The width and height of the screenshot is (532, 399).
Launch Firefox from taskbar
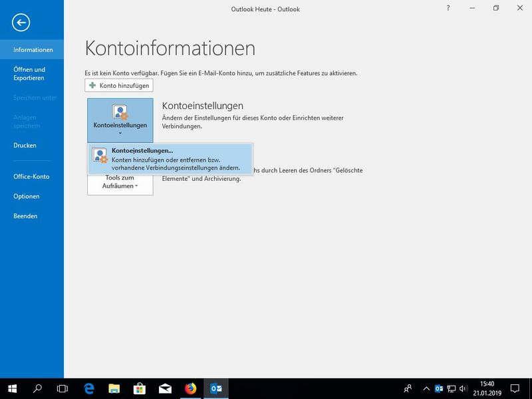point(191,388)
